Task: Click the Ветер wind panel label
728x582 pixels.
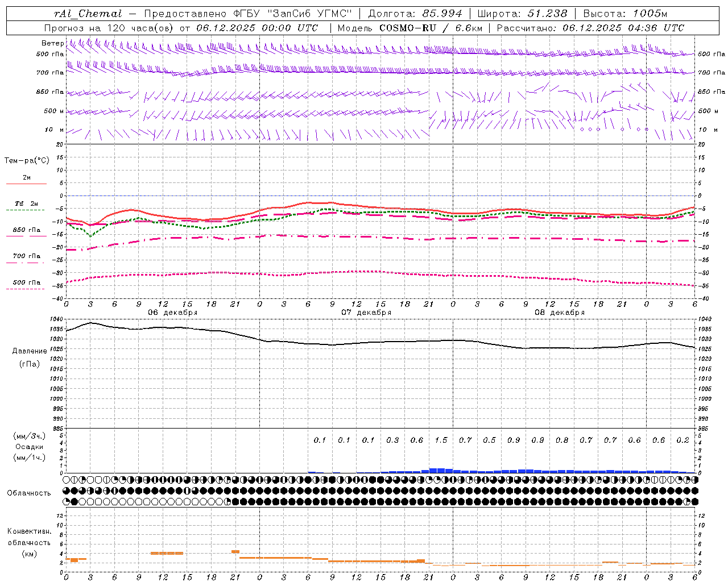Action: pyautogui.click(x=52, y=43)
